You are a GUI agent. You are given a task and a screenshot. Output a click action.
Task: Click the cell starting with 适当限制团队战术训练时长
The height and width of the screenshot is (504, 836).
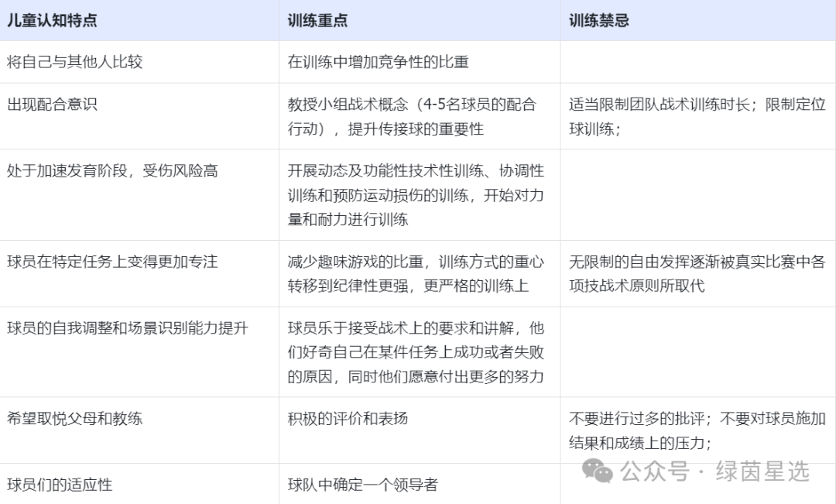point(698,116)
